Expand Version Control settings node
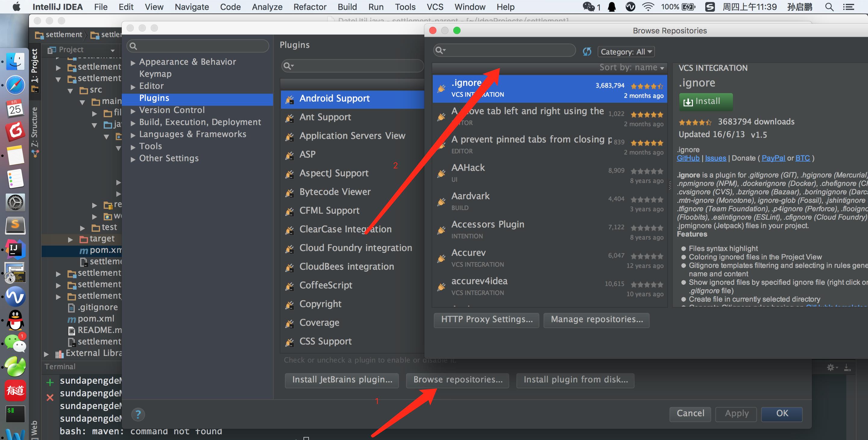Viewport: 868px width, 440px height. pyautogui.click(x=133, y=111)
